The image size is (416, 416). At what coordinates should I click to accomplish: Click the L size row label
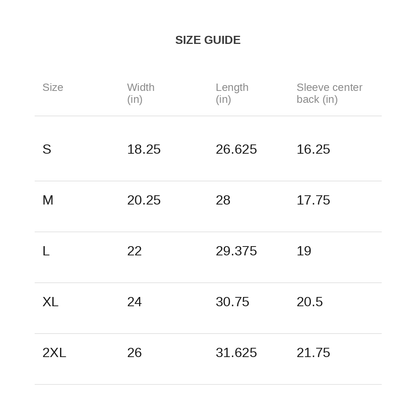click(46, 251)
